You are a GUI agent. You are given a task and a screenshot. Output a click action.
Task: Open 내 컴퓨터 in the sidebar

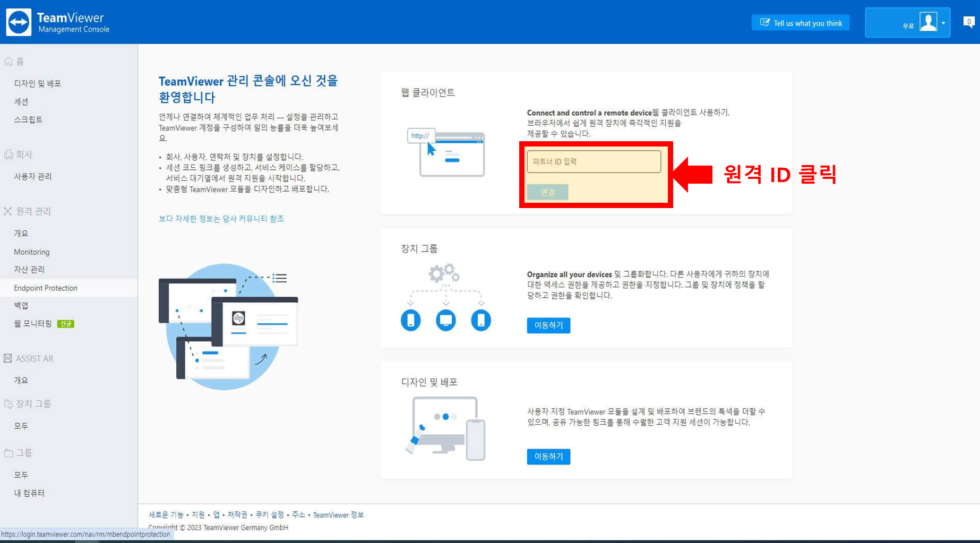[x=29, y=493]
